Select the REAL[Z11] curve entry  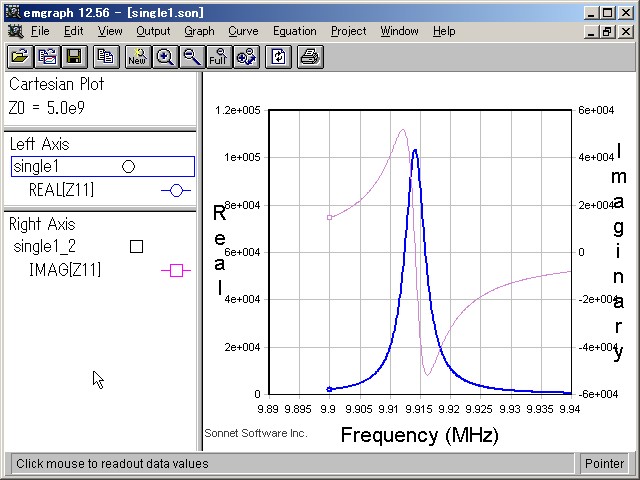[x=61, y=190]
